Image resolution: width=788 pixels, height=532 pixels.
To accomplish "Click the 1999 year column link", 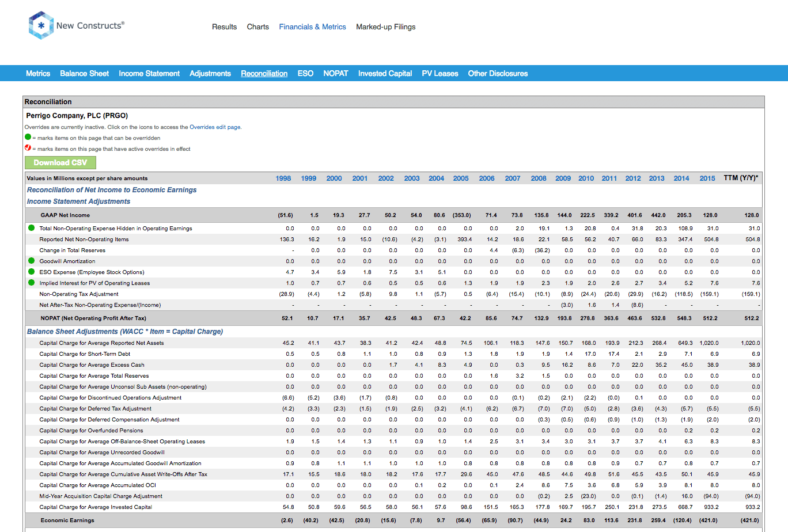I will point(309,178).
